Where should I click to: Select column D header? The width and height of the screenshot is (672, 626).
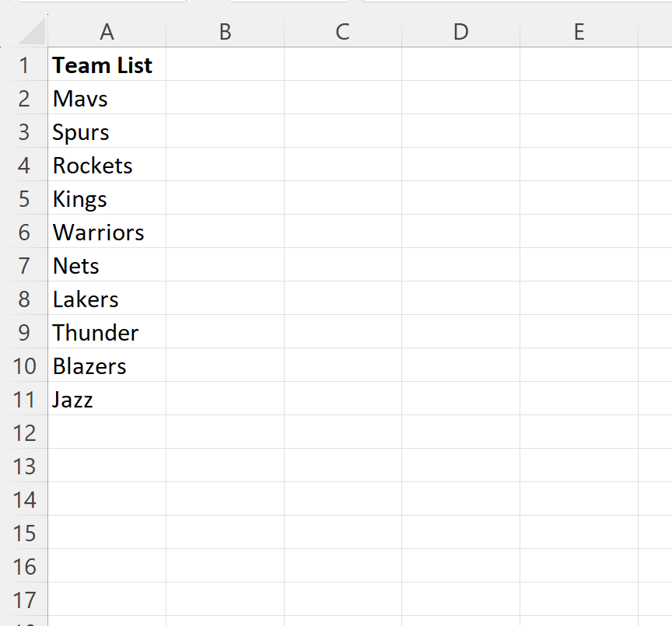(460, 32)
